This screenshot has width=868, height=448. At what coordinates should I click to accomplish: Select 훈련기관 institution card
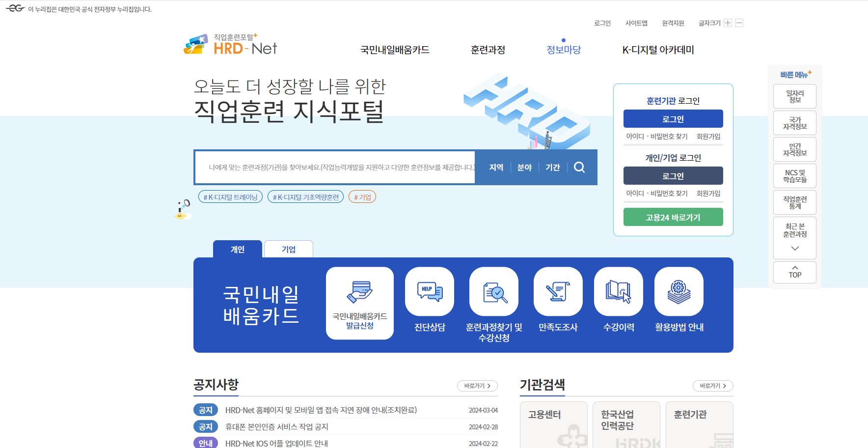[x=700, y=425]
